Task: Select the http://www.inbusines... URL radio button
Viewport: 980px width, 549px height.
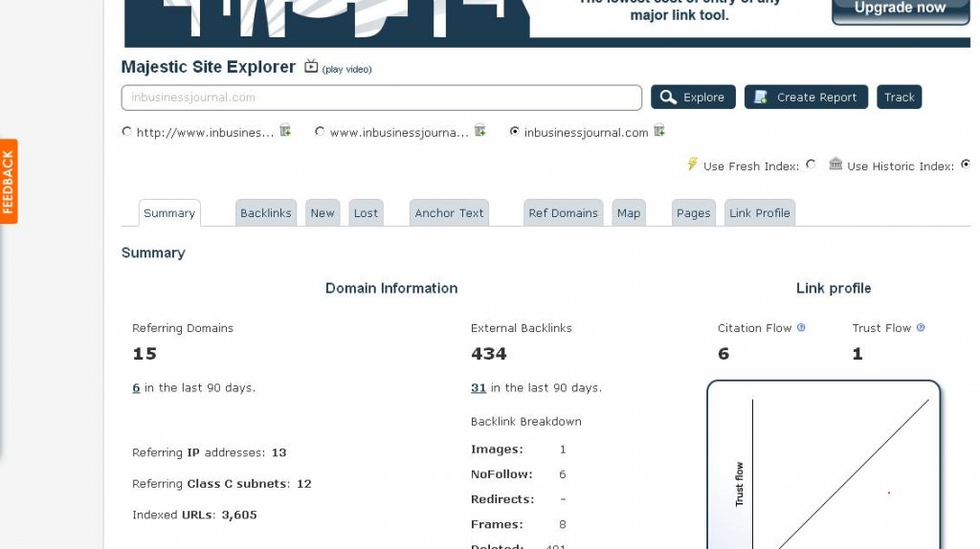Action: [x=127, y=131]
